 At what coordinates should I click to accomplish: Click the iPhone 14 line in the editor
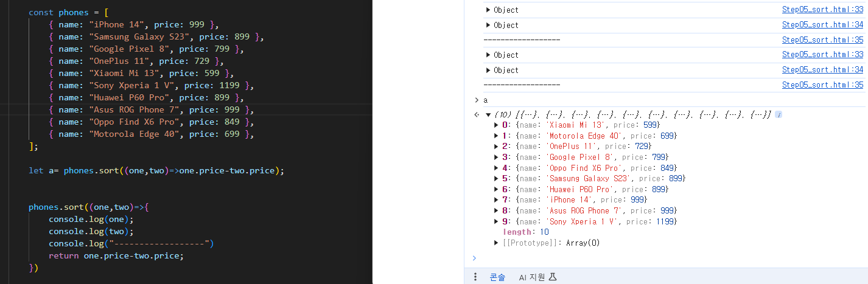[x=133, y=24]
